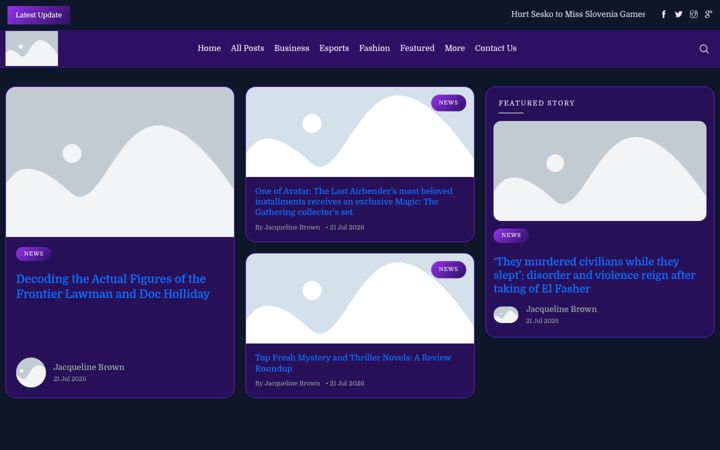This screenshot has width=720, height=450.
Task: Open Top Fresh Mystery and Thriller headline
Action: (353, 363)
